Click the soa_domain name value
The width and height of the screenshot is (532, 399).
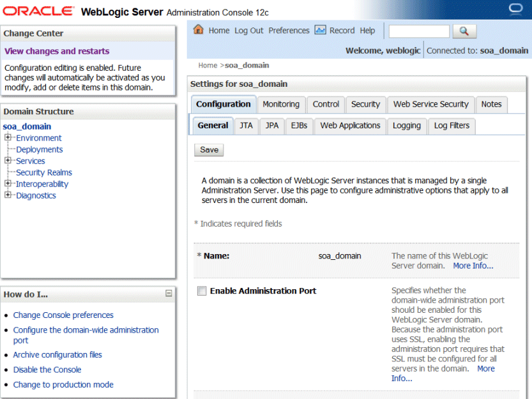coord(340,256)
